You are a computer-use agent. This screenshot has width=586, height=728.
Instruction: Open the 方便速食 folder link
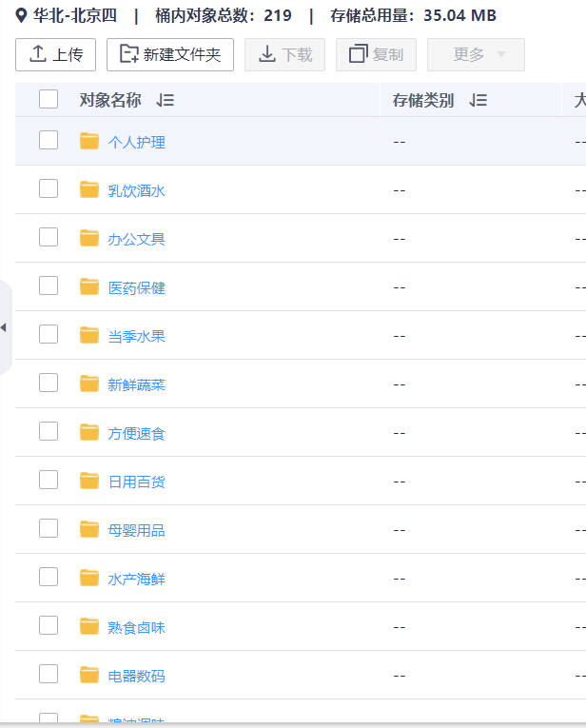[136, 433]
